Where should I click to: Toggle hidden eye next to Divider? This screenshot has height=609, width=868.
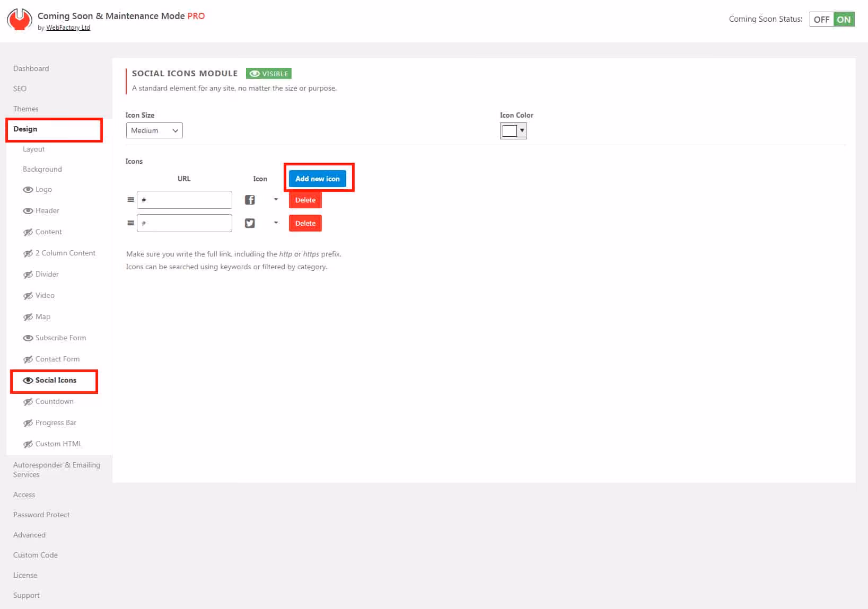click(28, 275)
